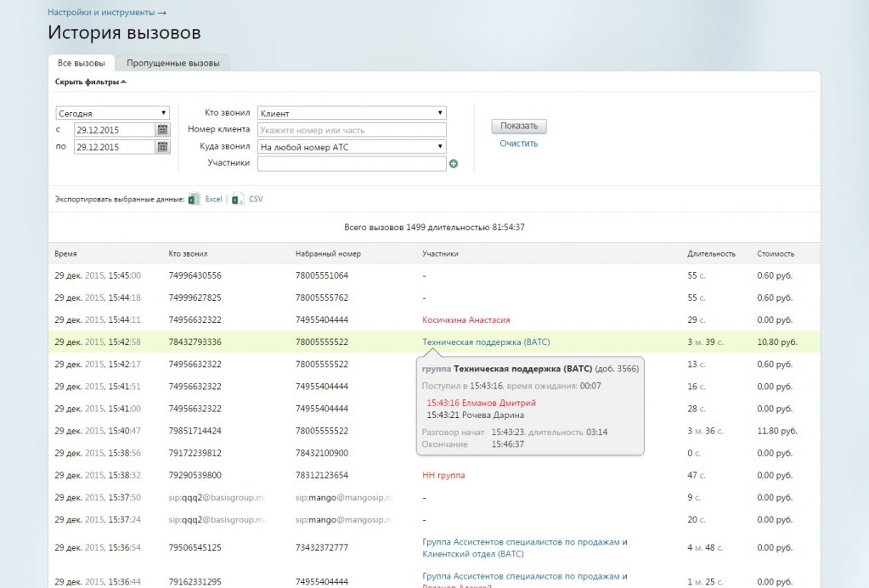Click the 'Длительность' column header
The image size is (869, 588).
pos(711,254)
